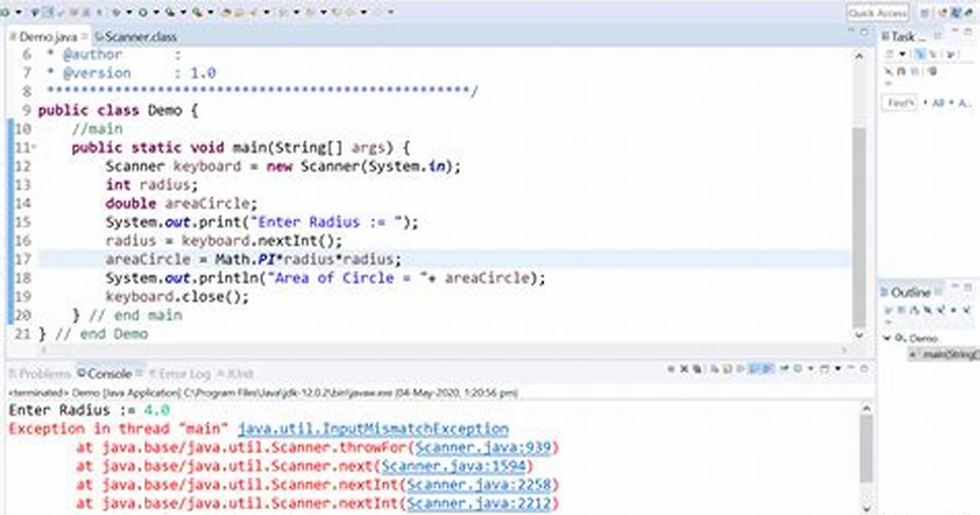Follow the Scanner.java:1594 stack trace link
Screen dimensions: 980x515
(454, 466)
